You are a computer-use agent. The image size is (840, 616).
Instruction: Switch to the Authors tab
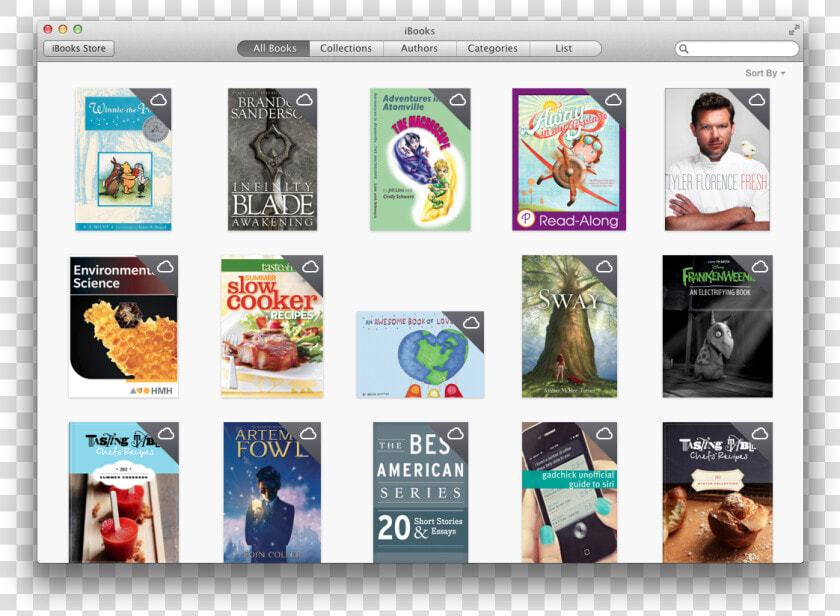pos(419,48)
